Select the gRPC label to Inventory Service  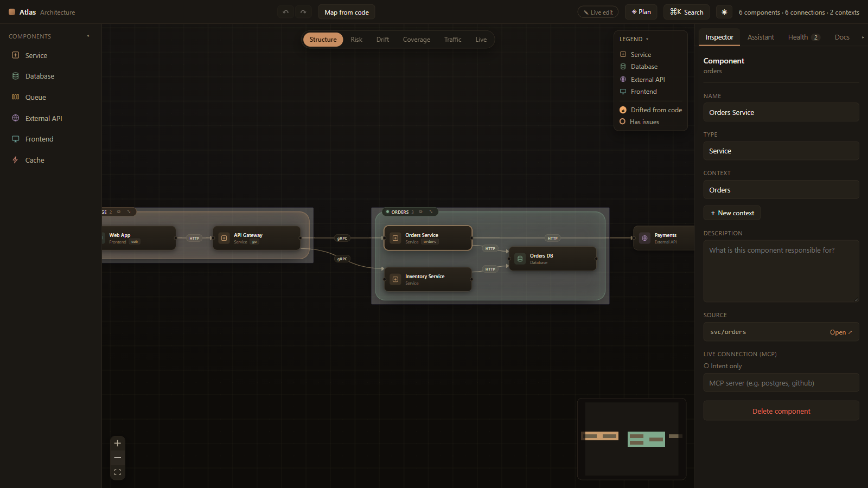coord(342,259)
